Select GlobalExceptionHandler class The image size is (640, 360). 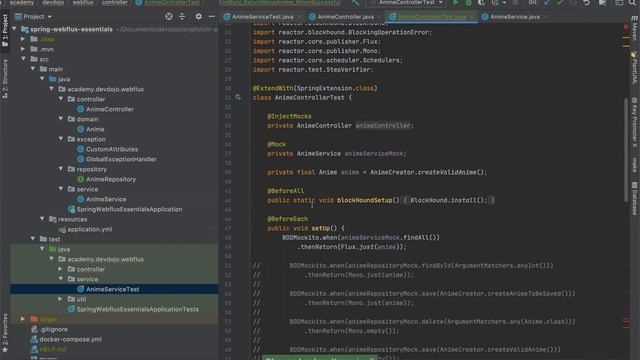coord(117,159)
